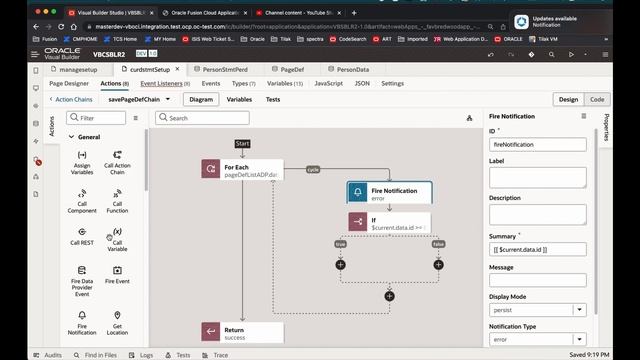Close the curdstmtSetup editor tab
The width and height of the screenshot is (640, 360).
(178, 69)
